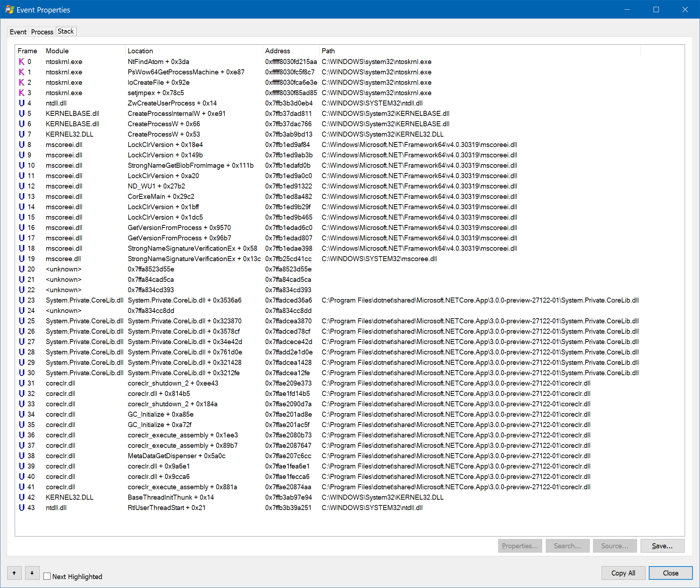This screenshot has width=700, height=588.
Task: Click the kernel icon on the IoCreateFile frame
Action: [22, 82]
